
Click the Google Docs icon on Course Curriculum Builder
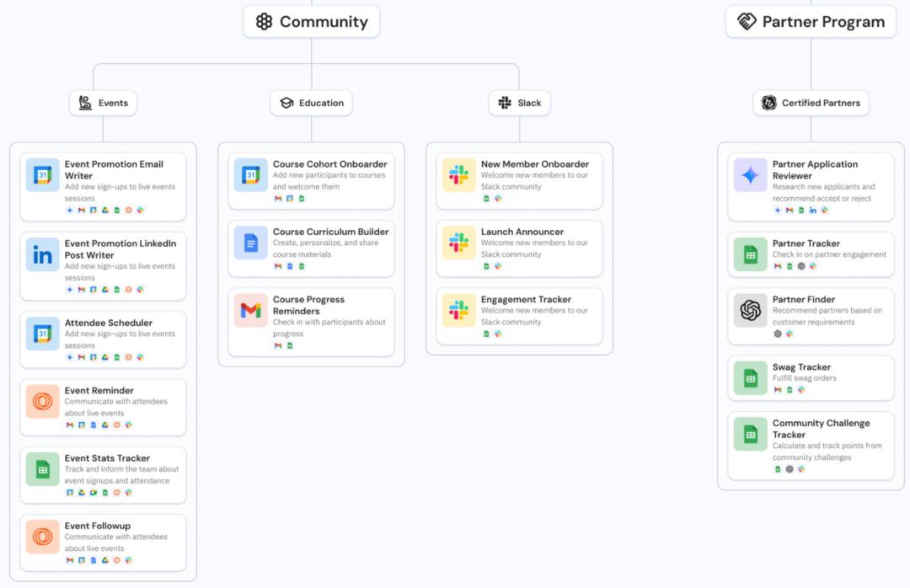(250, 243)
